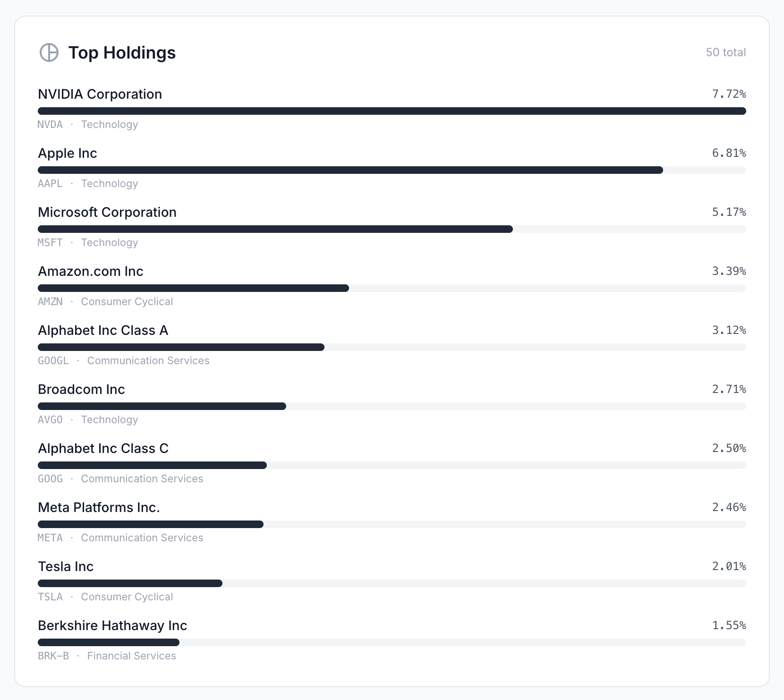
Task: Click the Meta Platforms Inc. progress bar
Action: (151, 524)
